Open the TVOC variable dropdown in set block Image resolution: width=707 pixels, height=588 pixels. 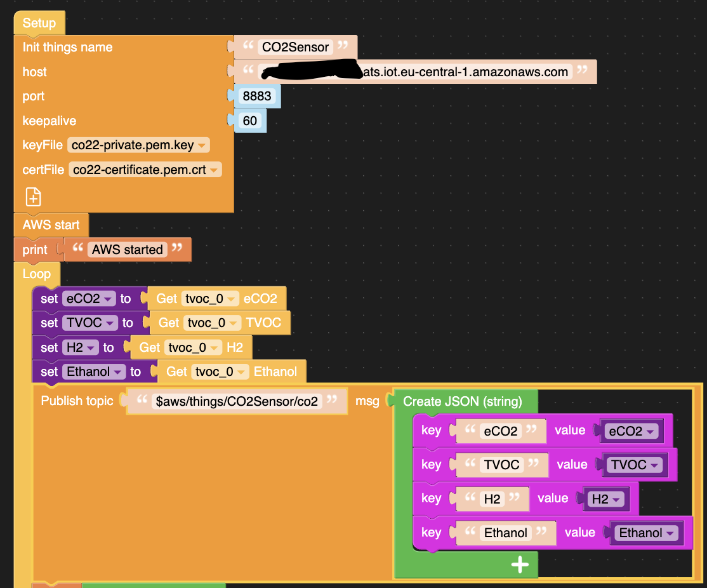90,323
